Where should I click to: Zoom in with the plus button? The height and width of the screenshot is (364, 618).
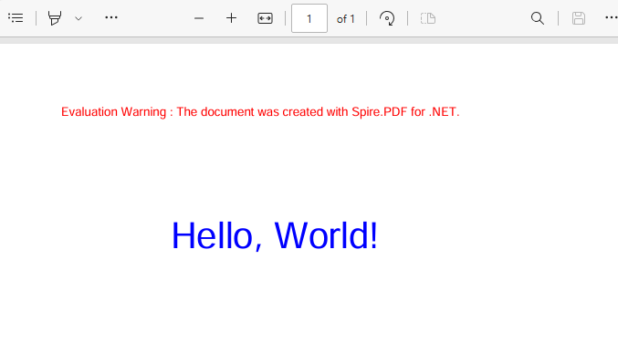[x=231, y=18]
